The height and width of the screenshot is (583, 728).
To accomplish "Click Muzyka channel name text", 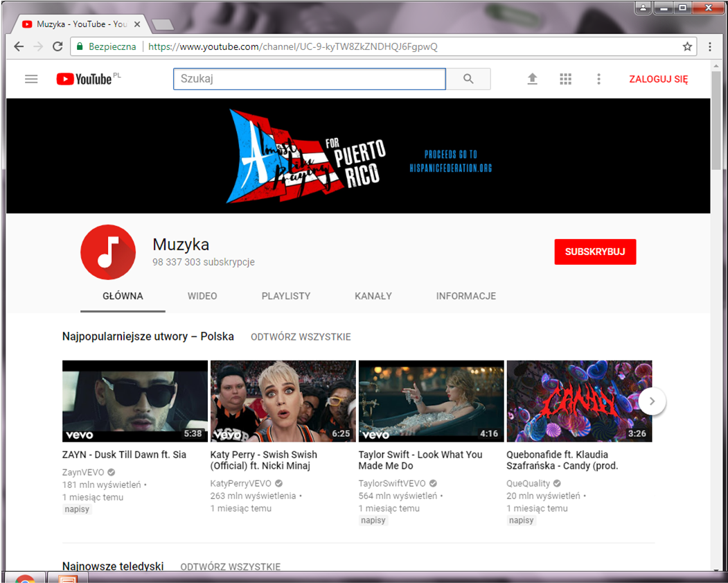I will (181, 244).
